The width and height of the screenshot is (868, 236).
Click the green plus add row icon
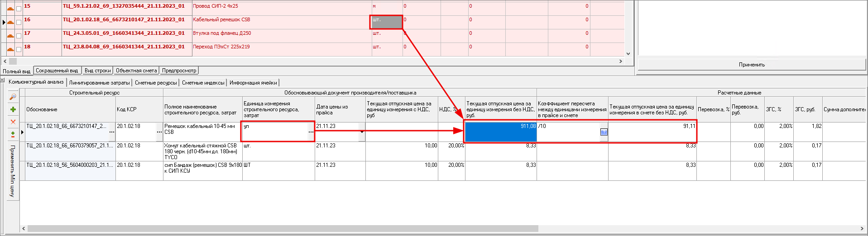pos(13,109)
